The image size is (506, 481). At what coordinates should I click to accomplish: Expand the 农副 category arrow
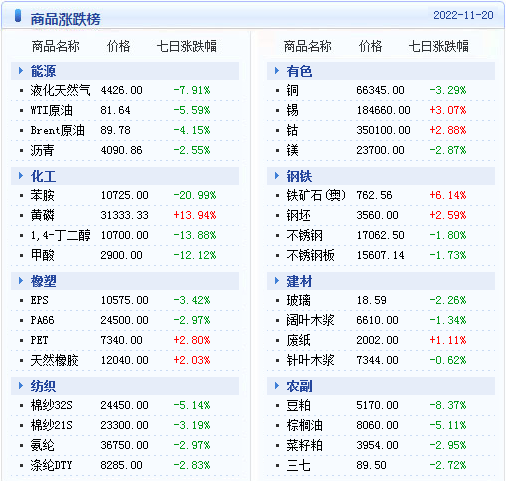[277, 386]
